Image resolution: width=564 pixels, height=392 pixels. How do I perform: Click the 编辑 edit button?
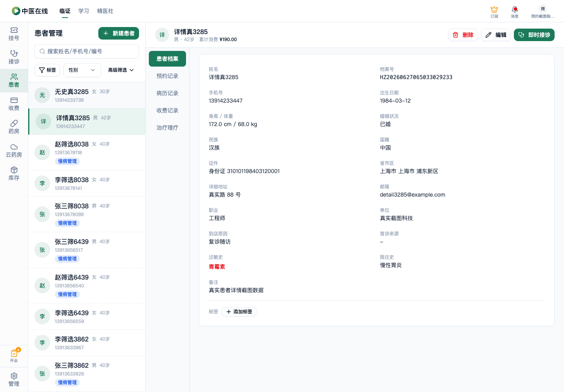click(496, 35)
